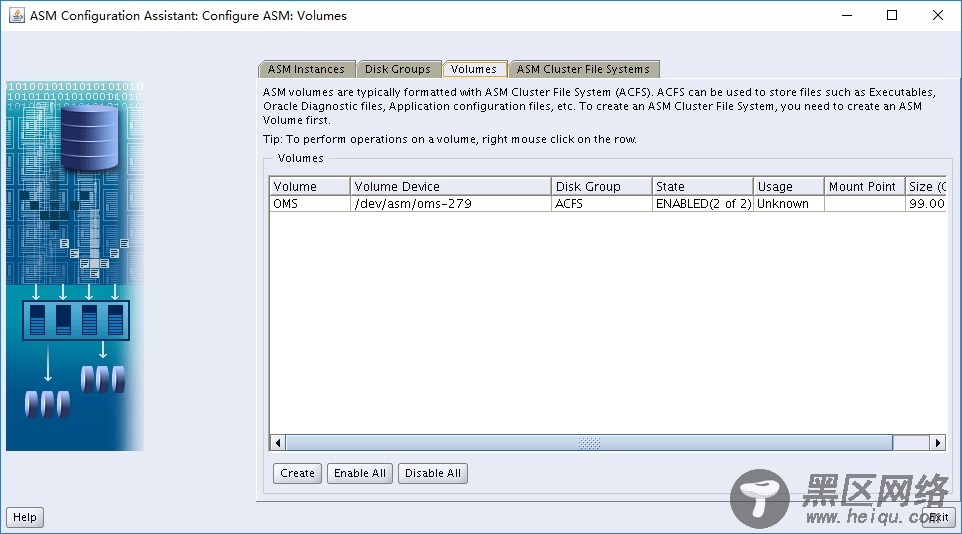Click the Disk Group column header

[x=602, y=187]
